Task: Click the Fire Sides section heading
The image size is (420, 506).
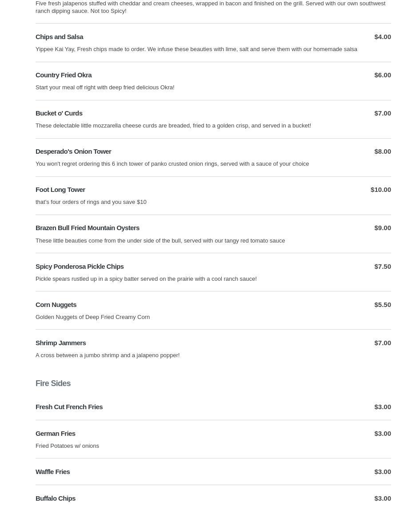Action: coord(53,383)
